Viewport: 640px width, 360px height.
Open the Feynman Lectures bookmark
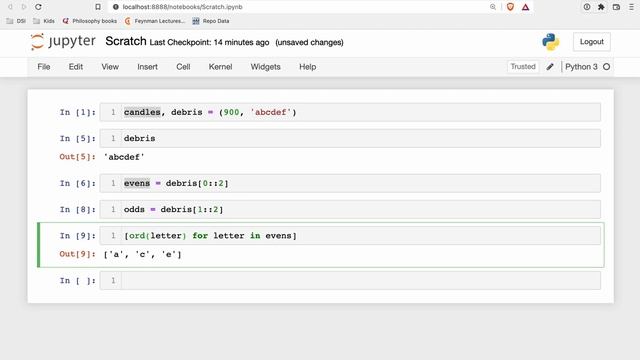[x=155, y=21]
